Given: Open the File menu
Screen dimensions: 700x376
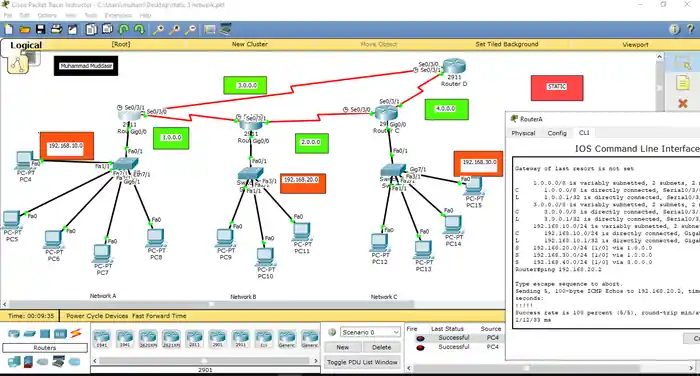Looking at the screenshot, I should (8, 15).
